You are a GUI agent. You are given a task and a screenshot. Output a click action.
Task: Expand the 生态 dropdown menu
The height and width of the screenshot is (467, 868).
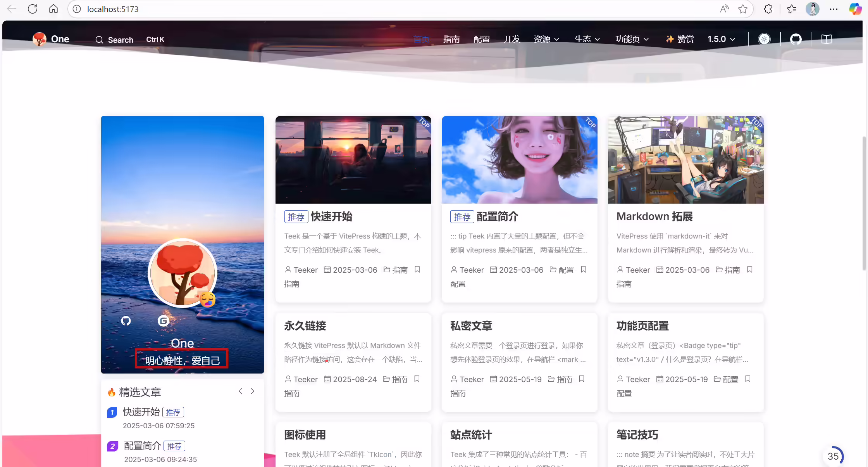[x=587, y=39]
